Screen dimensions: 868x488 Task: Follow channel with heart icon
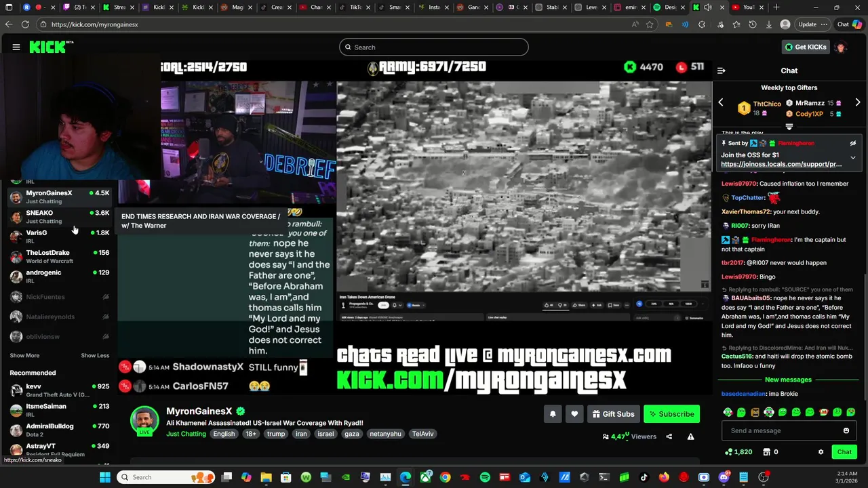[574, 414]
